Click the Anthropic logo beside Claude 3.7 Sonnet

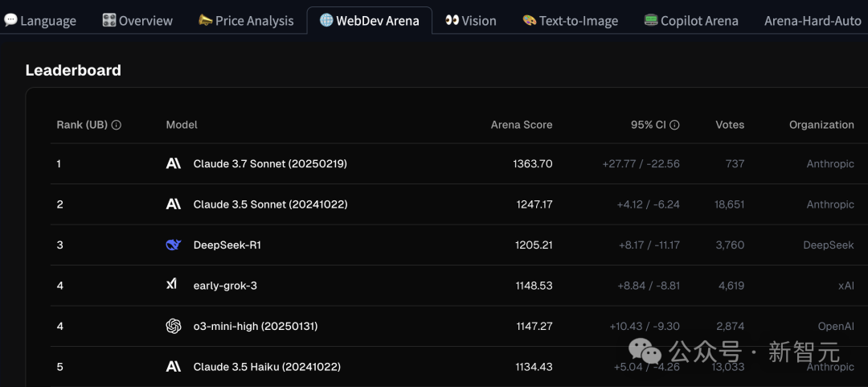pyautogui.click(x=174, y=163)
